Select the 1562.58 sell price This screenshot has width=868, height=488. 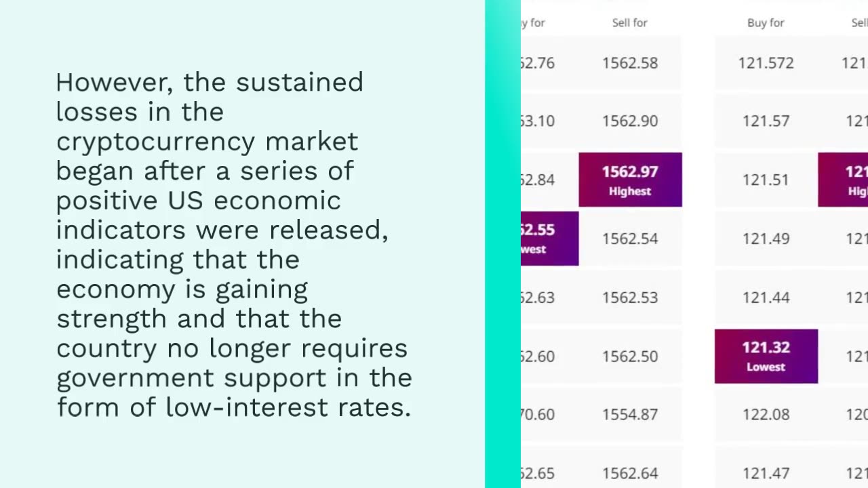[630, 63]
